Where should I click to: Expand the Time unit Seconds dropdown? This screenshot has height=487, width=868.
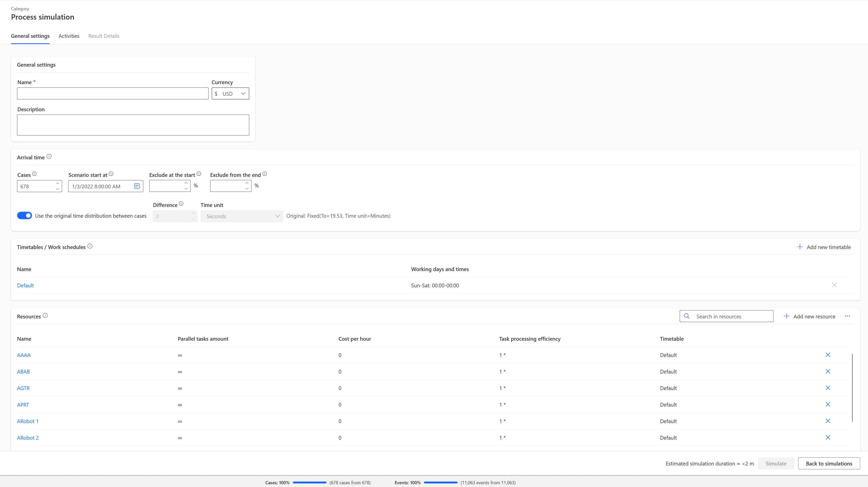pyautogui.click(x=241, y=216)
